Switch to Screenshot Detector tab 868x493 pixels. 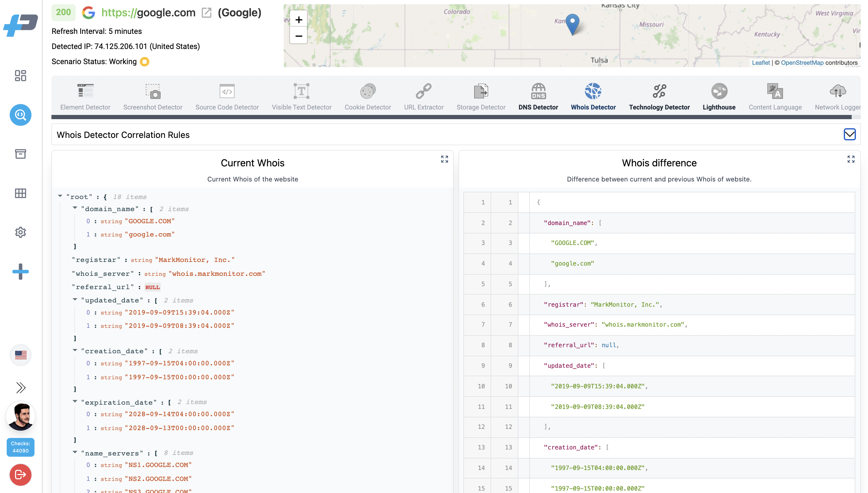click(x=153, y=97)
